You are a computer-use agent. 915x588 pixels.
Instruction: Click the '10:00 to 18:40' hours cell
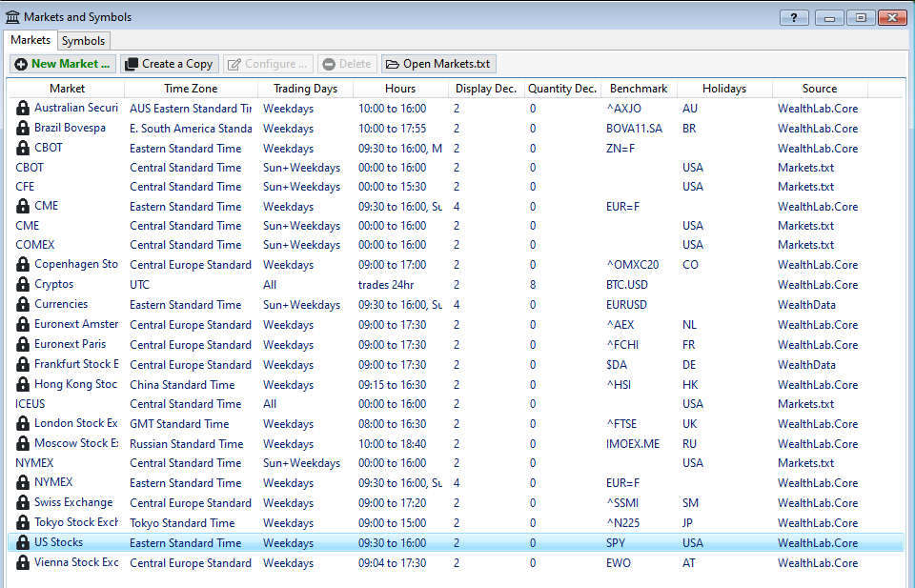click(x=392, y=444)
